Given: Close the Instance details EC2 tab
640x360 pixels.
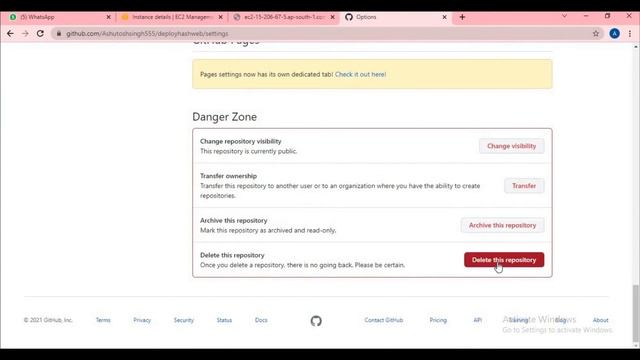Looking at the screenshot, I should pyautogui.click(x=221, y=17).
